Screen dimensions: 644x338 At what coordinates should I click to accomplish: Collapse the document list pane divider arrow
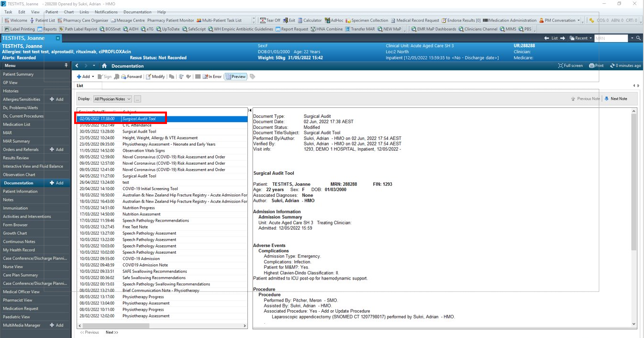(x=250, y=111)
